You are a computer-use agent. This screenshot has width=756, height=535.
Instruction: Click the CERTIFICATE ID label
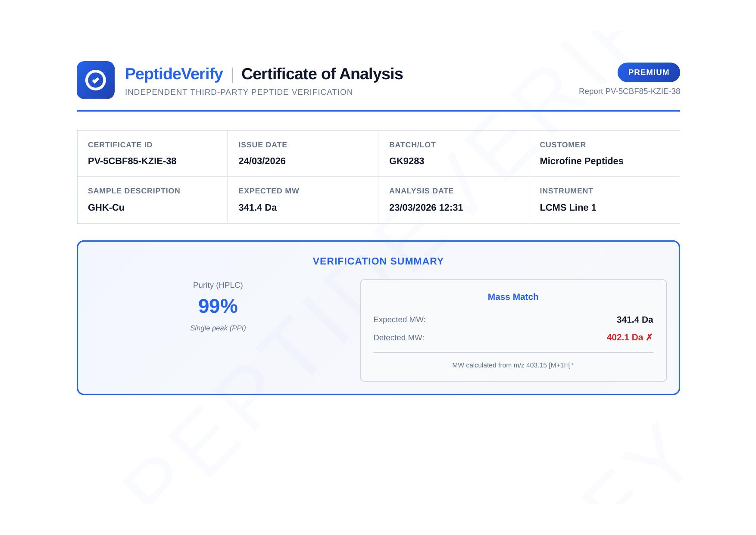coord(120,145)
